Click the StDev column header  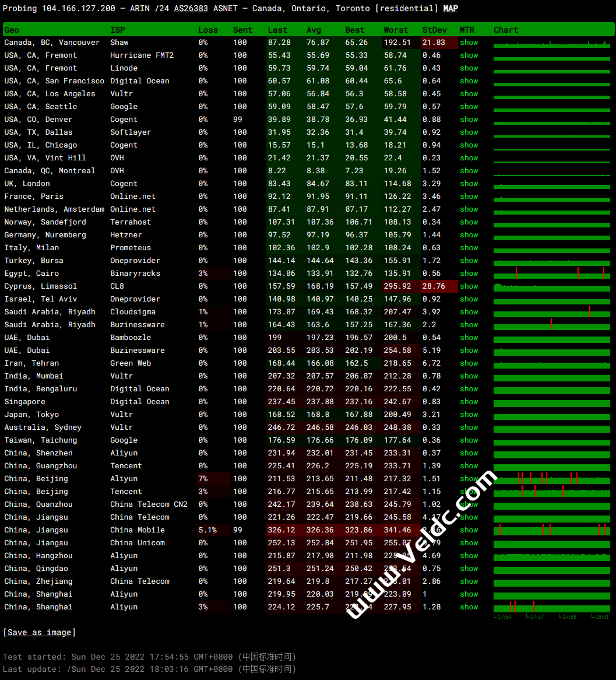click(x=434, y=30)
